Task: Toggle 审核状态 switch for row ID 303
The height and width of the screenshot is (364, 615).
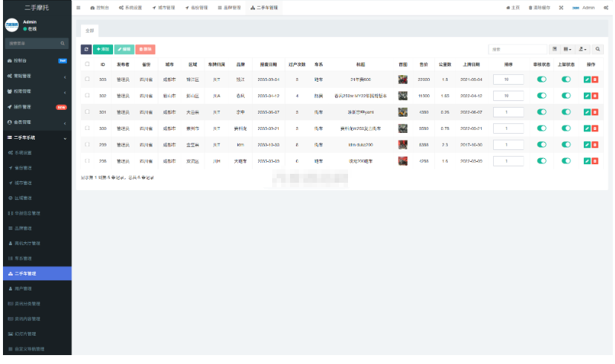Action: (541, 79)
